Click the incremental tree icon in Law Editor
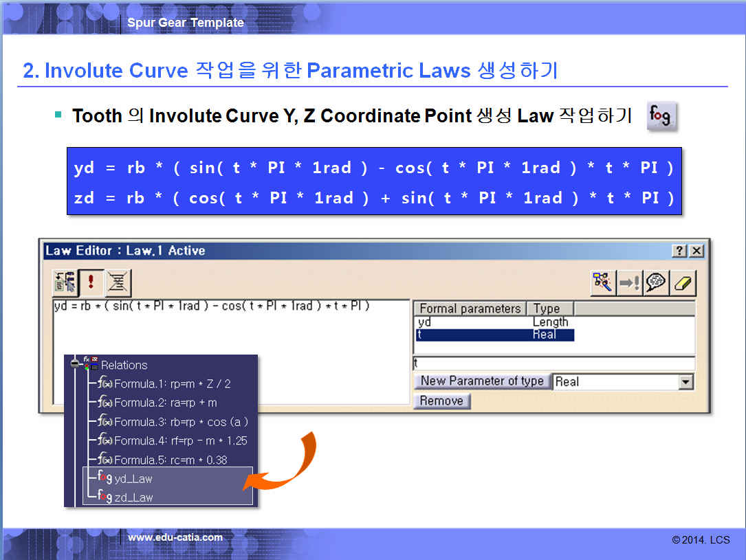The width and height of the screenshot is (746, 560). 65,282
